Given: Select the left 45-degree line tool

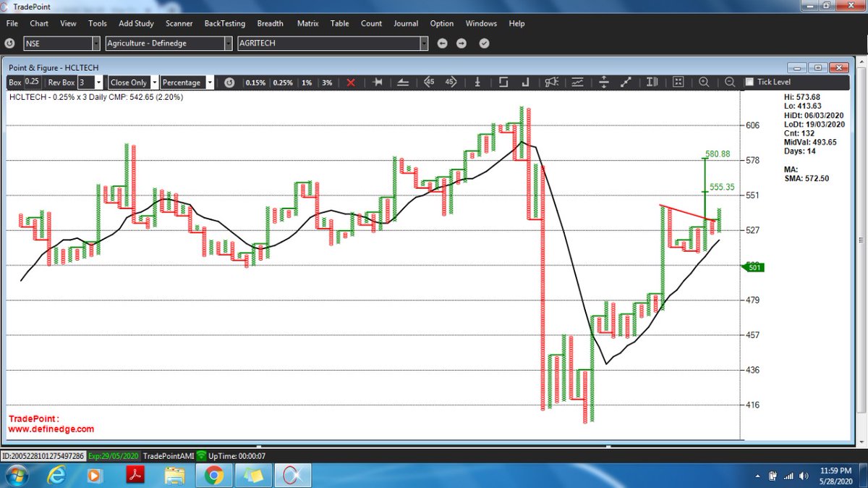Looking at the screenshot, I should click(428, 83).
